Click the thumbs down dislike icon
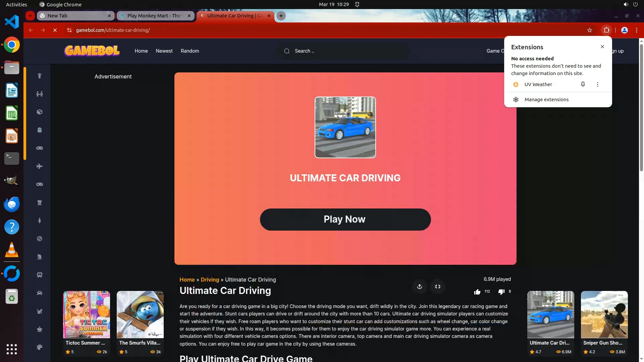The image size is (644, 362). tap(501, 292)
